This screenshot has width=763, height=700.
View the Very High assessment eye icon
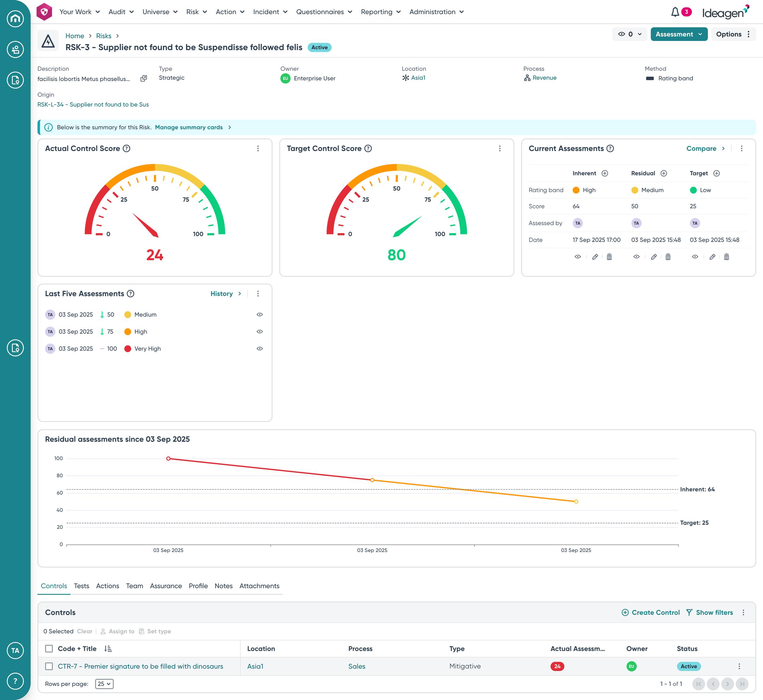click(259, 348)
